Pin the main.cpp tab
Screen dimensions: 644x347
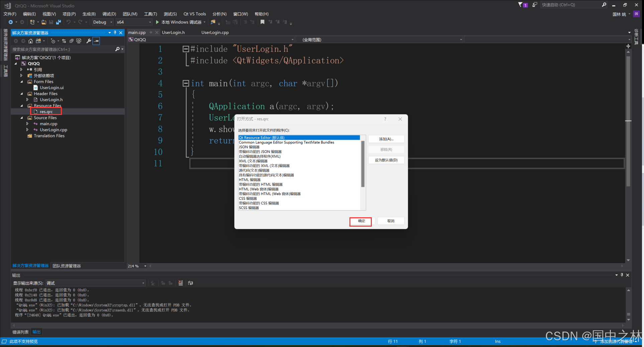[151, 32]
